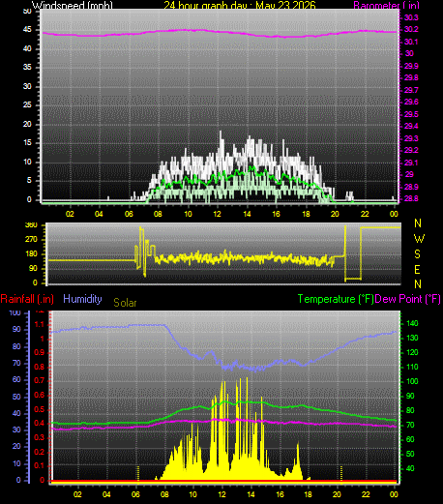The image size is (443, 504).
Task: Click hour "14" under the humidity graph
Action: pos(251,494)
